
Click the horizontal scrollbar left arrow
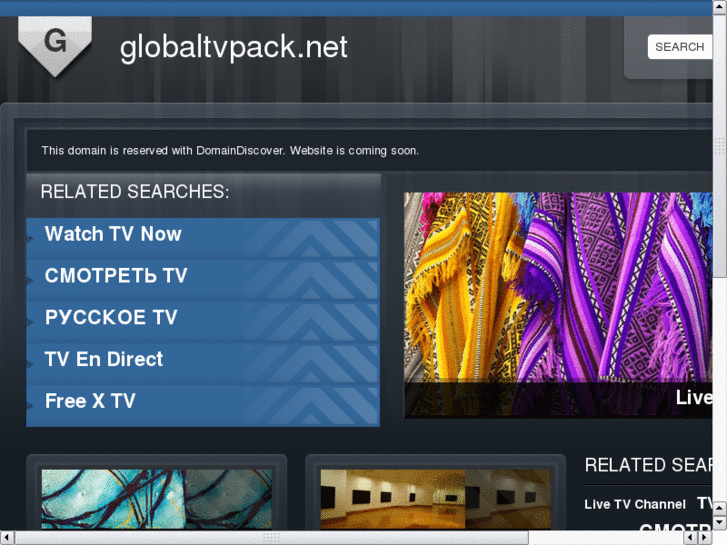(6, 538)
